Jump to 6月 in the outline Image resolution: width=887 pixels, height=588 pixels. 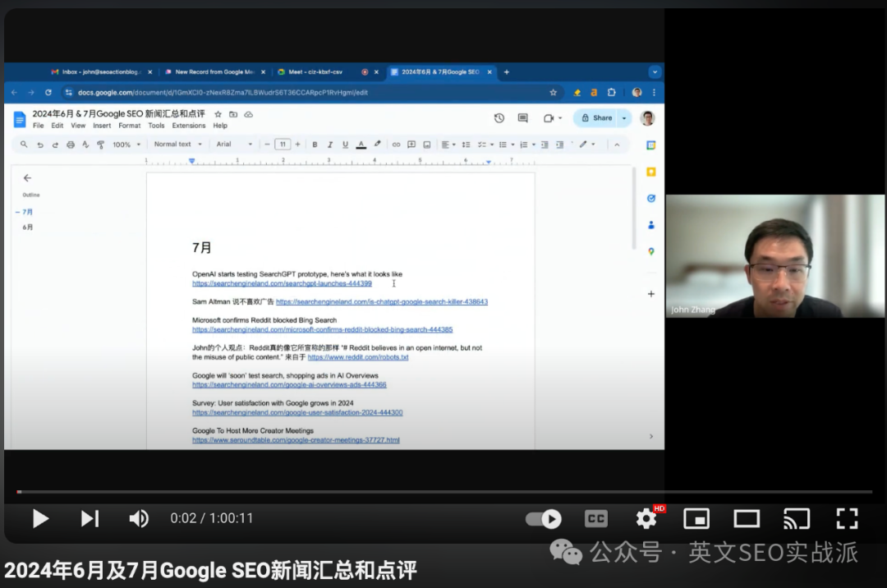click(28, 227)
